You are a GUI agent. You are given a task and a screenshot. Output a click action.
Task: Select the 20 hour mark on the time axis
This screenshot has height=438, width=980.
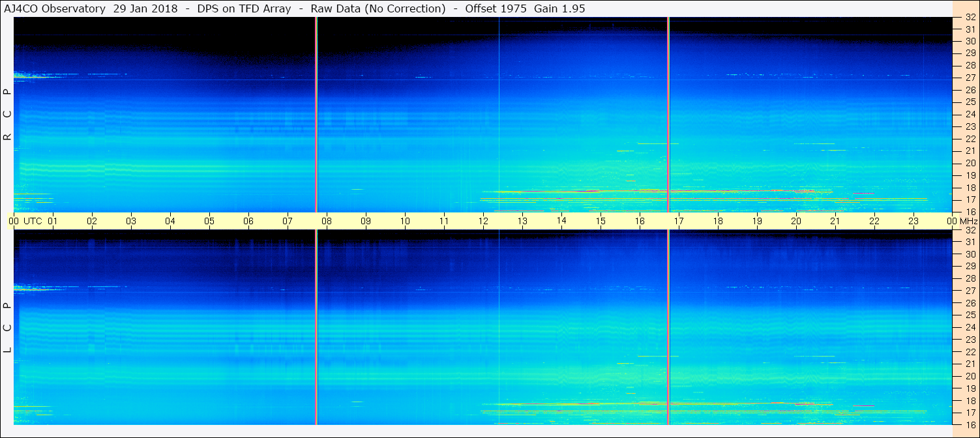[796, 221]
